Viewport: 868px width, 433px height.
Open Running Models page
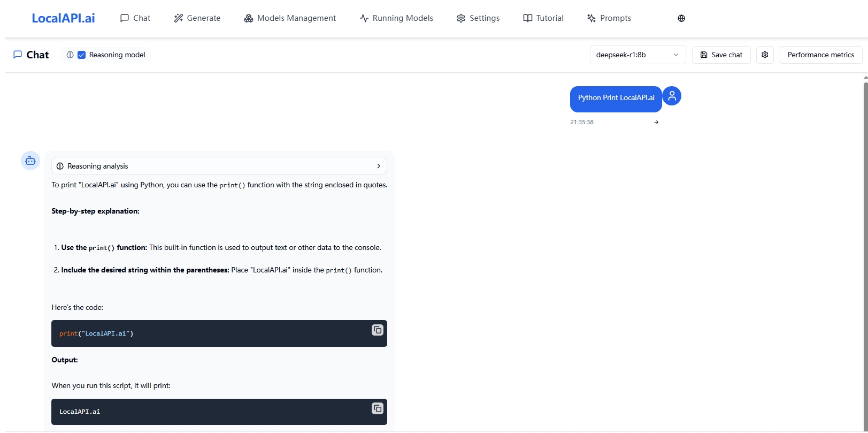[x=396, y=18]
